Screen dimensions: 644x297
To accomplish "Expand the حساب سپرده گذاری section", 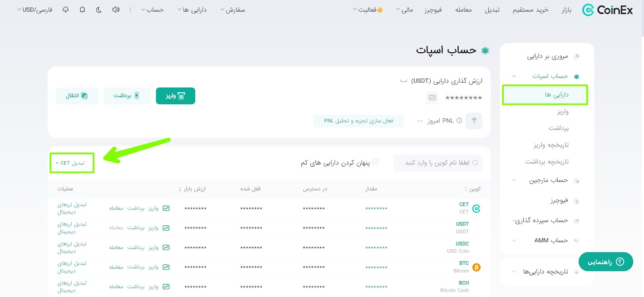I will [x=514, y=221].
